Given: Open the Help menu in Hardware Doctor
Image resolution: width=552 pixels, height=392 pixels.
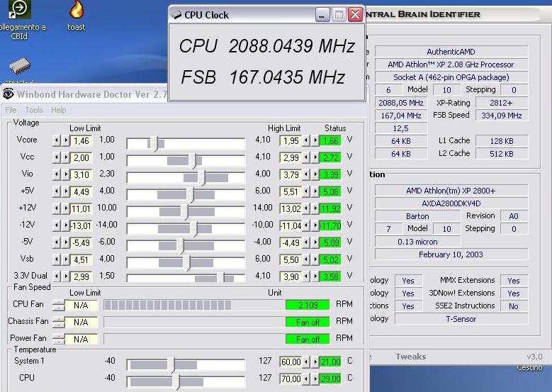Looking at the screenshot, I should tap(58, 110).
